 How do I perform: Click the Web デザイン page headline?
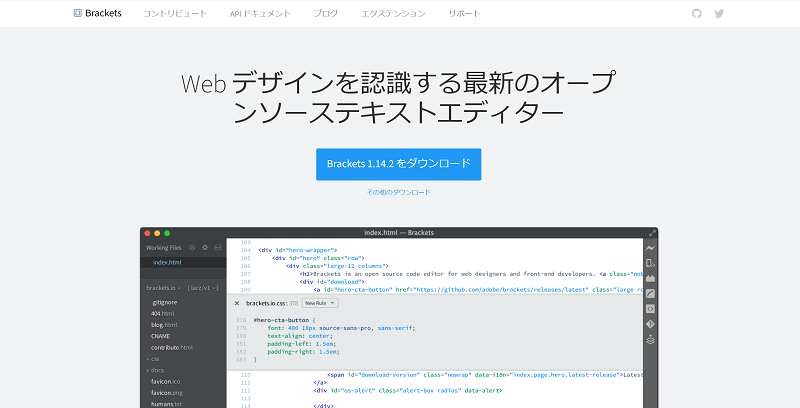tap(398, 98)
